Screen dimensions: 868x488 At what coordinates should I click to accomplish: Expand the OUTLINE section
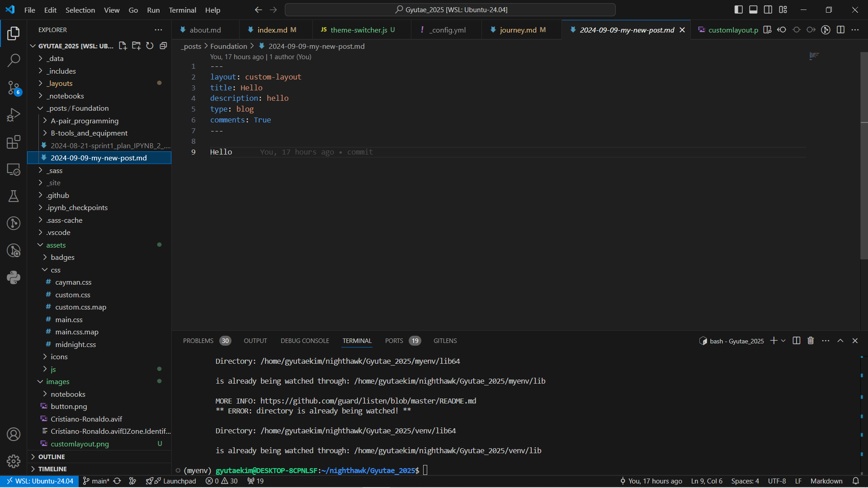(99, 457)
